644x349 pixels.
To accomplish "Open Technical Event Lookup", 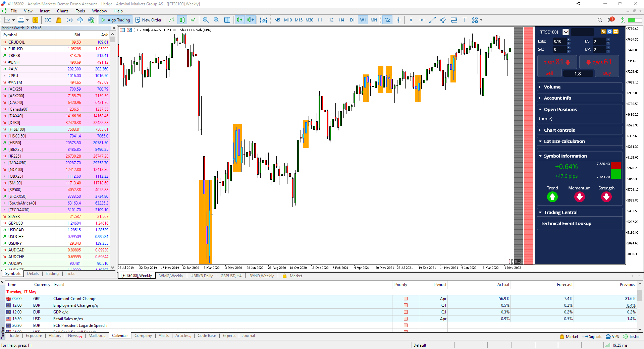I will tap(566, 224).
